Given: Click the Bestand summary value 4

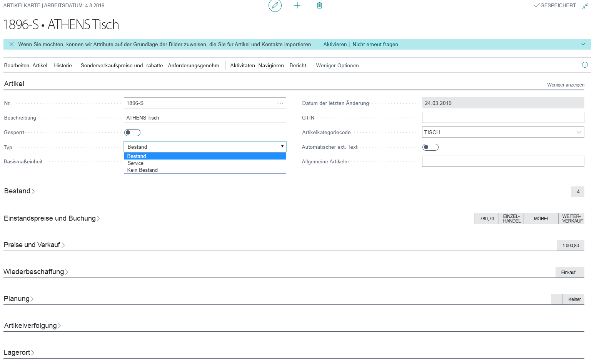Looking at the screenshot, I should (x=578, y=191).
